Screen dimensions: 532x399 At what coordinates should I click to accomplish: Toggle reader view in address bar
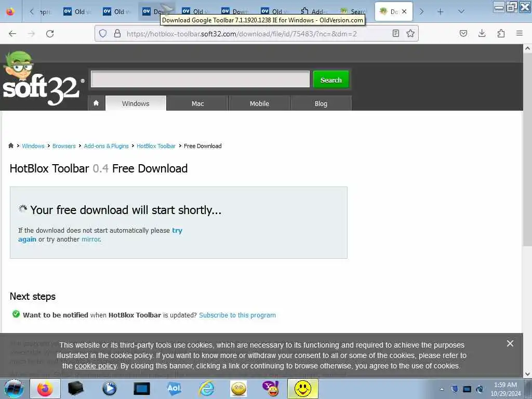[x=395, y=33]
